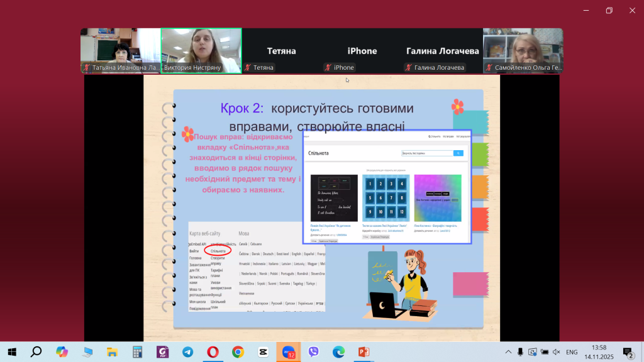
Task: Select the Галина Логачева participant tile
Action: (442, 50)
